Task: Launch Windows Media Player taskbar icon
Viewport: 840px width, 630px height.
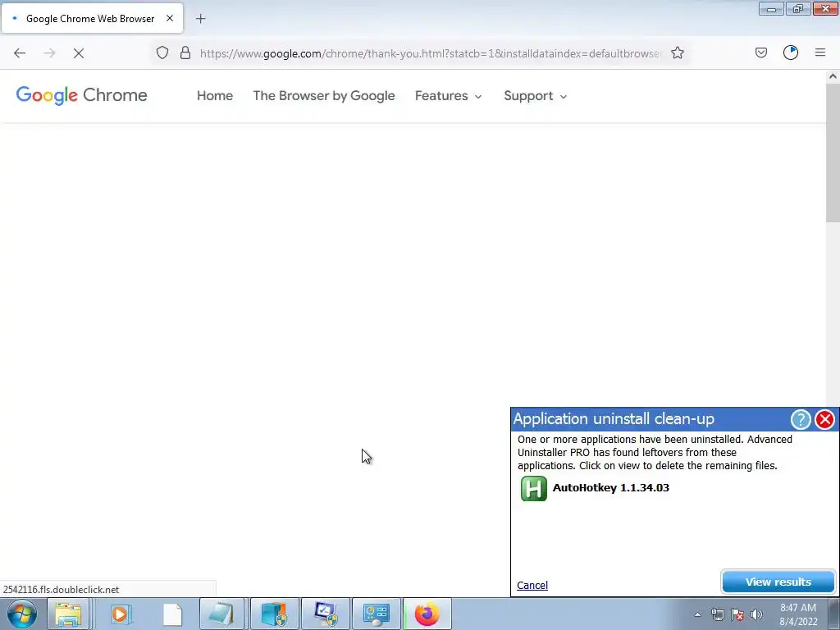Action: 120,614
